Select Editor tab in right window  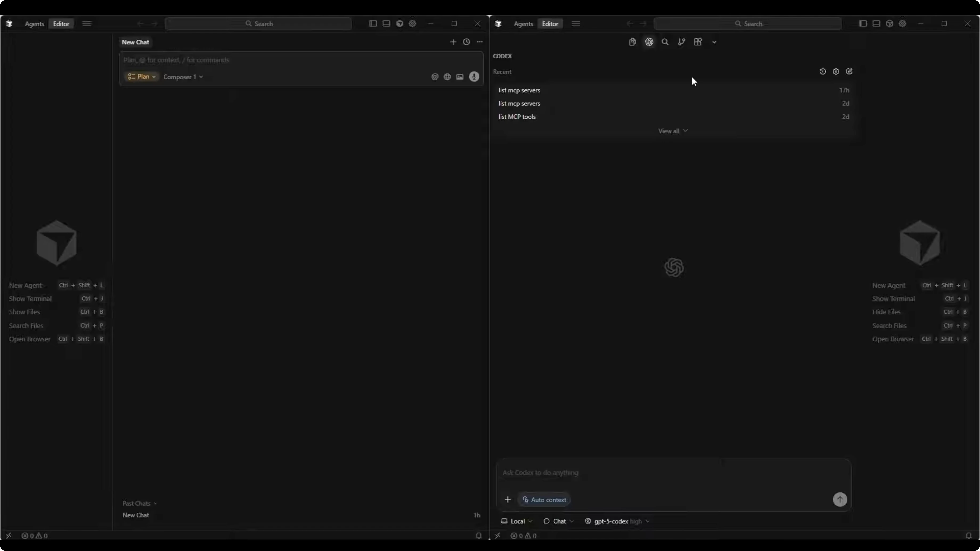point(550,24)
